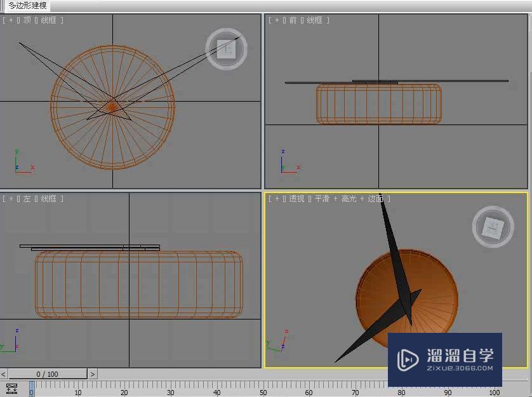This screenshot has height=397, width=532.
Task: Open the 透视 view label menu
Action: [296, 199]
